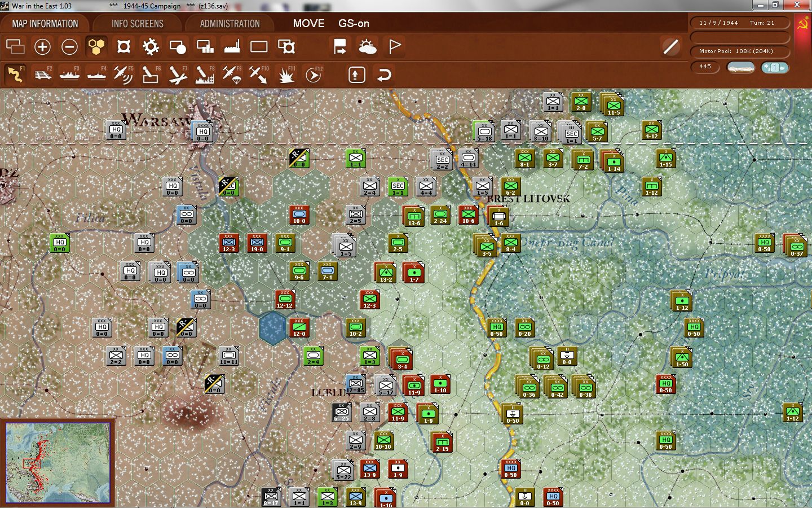Viewport: 812px width, 508px height.
Task: Select the 17=85 unit at Lublin
Action: pyautogui.click(x=355, y=384)
